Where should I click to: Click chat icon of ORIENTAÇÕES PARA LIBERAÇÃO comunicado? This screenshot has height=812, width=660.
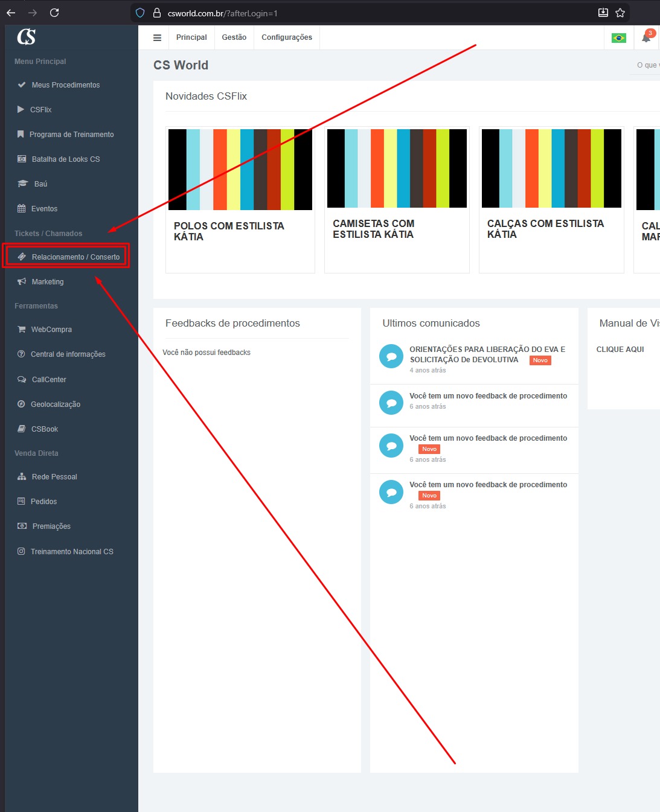tap(391, 356)
